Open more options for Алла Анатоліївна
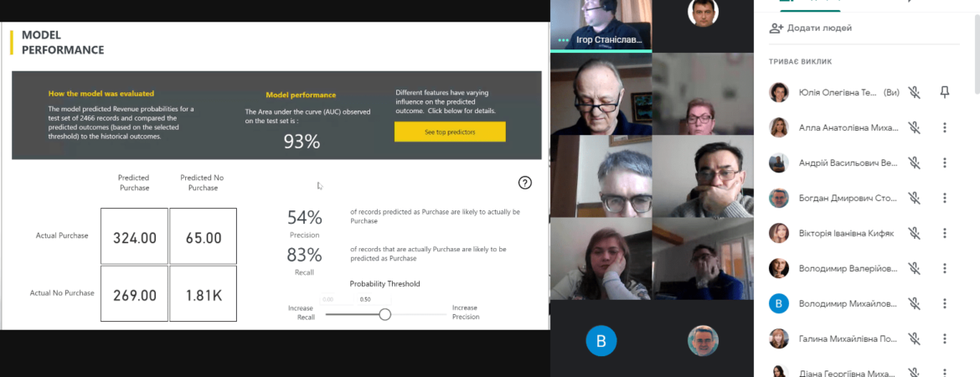 coord(944,127)
